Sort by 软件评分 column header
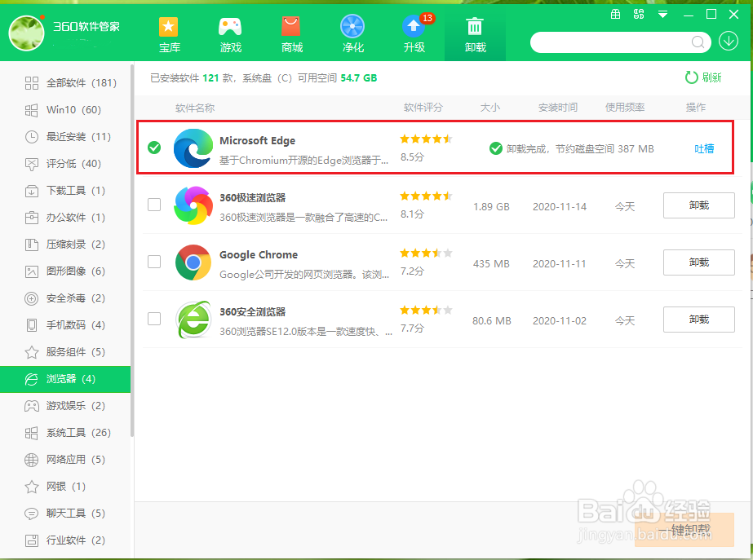753x560 pixels. [x=423, y=108]
